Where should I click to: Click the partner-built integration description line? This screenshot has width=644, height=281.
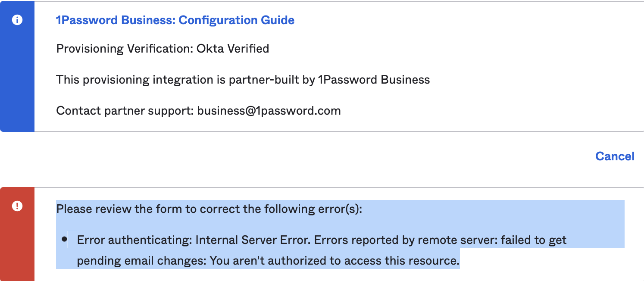243,80
